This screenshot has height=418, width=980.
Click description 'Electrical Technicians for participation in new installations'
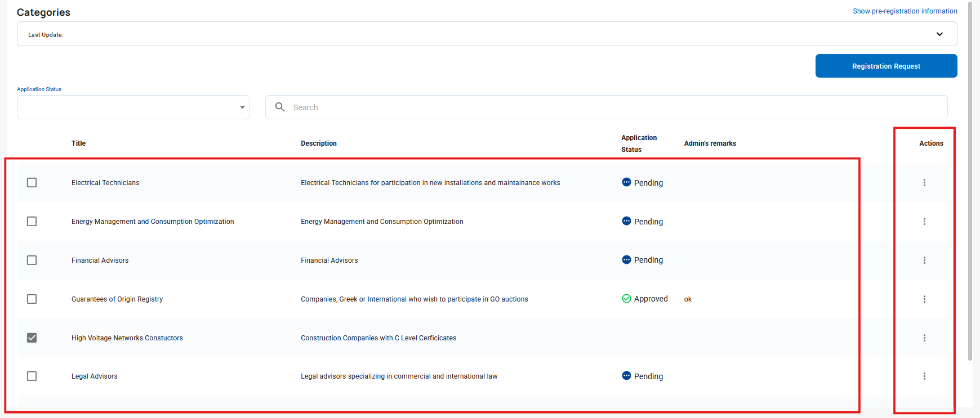[430, 183]
